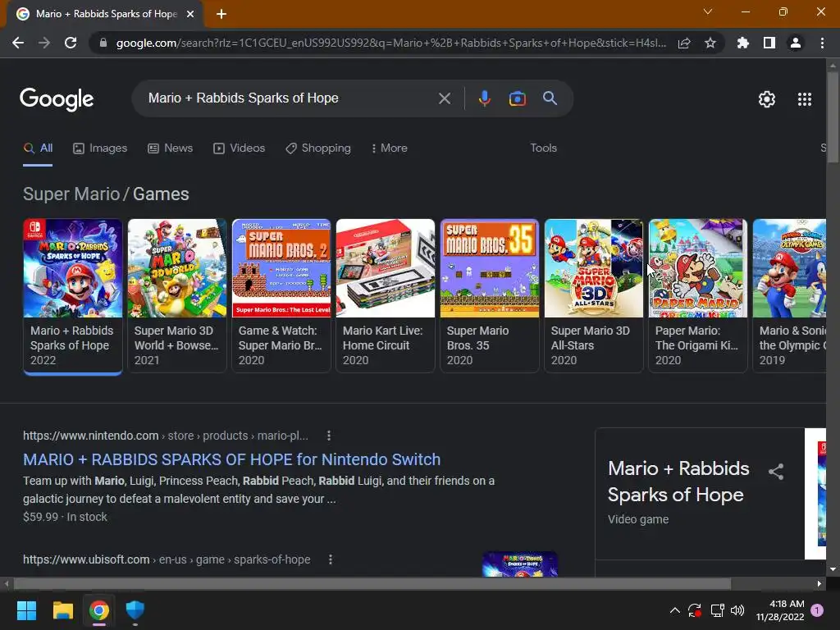
Task: Open Windows Security shield in taskbar
Action: 135,610
